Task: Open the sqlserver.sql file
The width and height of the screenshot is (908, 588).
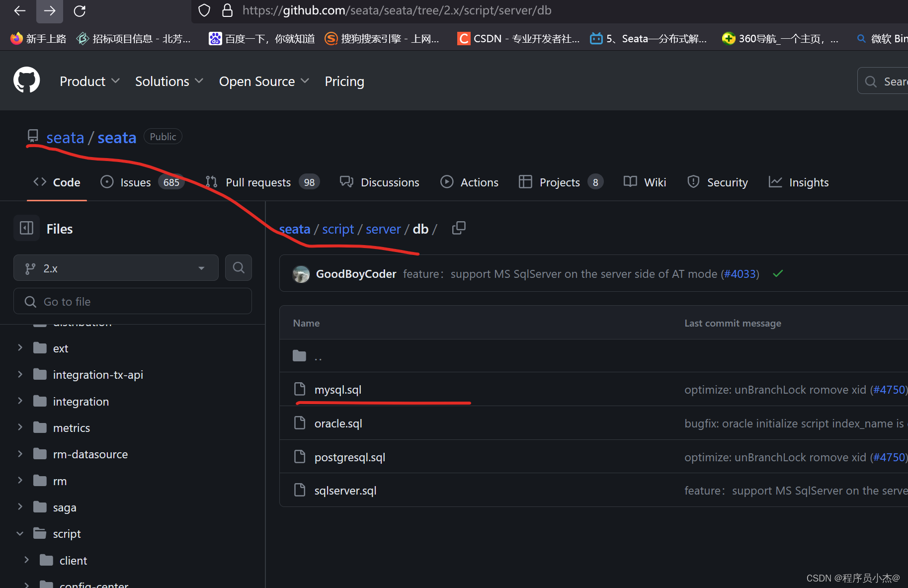Action: click(x=345, y=491)
